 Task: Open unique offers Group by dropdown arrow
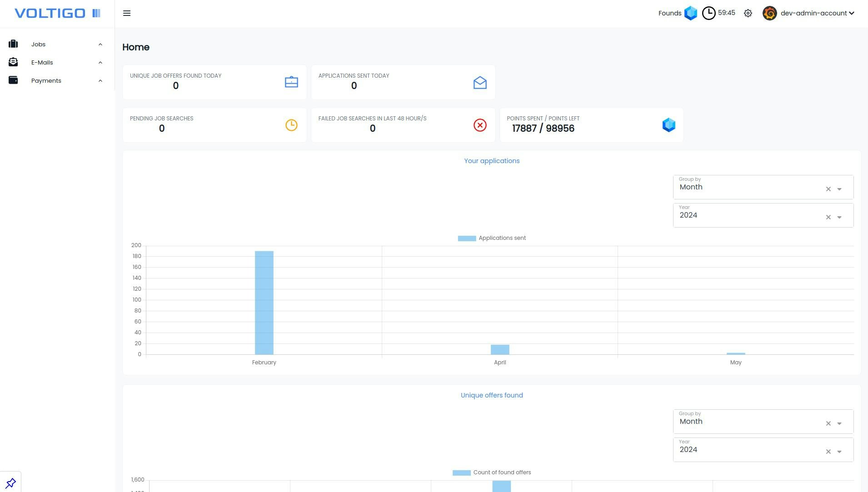tap(839, 423)
